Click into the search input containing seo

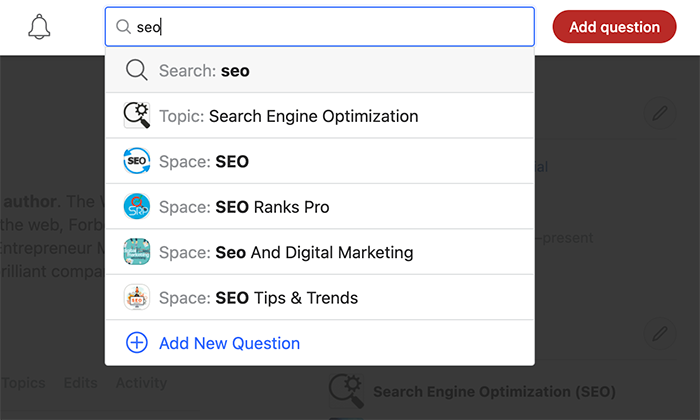tap(320, 27)
